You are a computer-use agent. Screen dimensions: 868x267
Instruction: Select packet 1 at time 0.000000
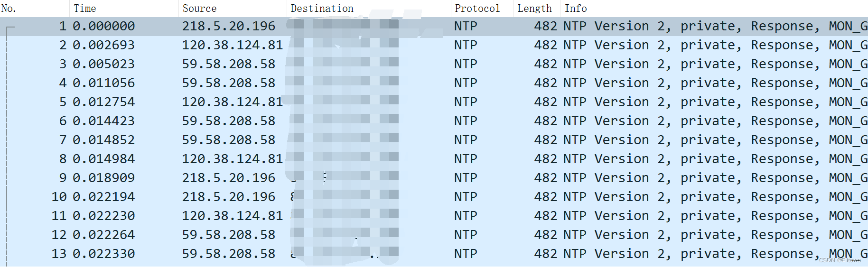point(103,27)
